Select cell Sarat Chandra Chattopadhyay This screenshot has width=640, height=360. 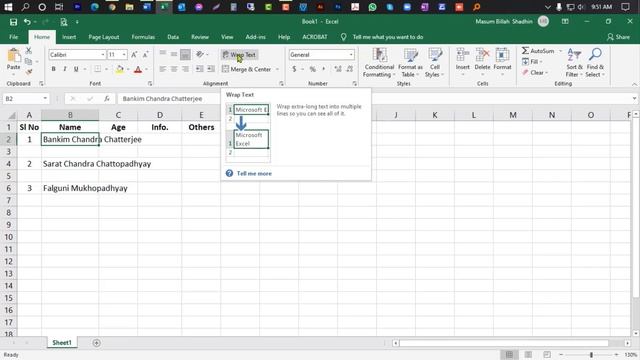(x=70, y=164)
